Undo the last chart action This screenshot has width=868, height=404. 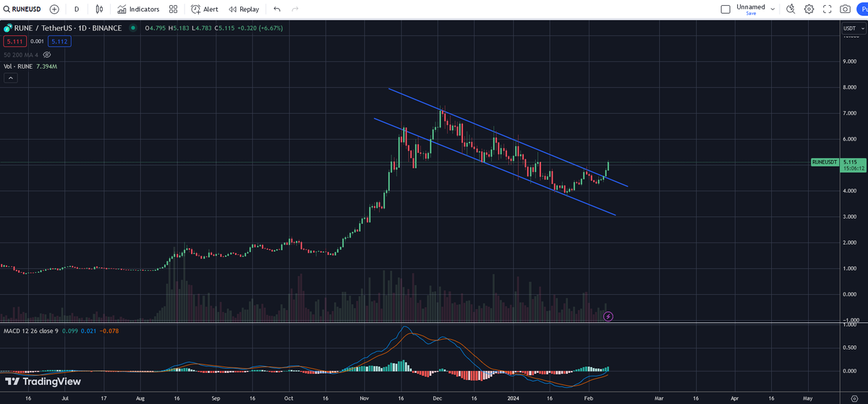(277, 9)
